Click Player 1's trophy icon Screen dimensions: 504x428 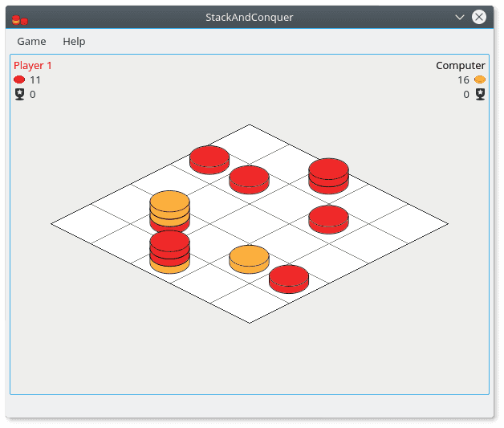click(20, 94)
